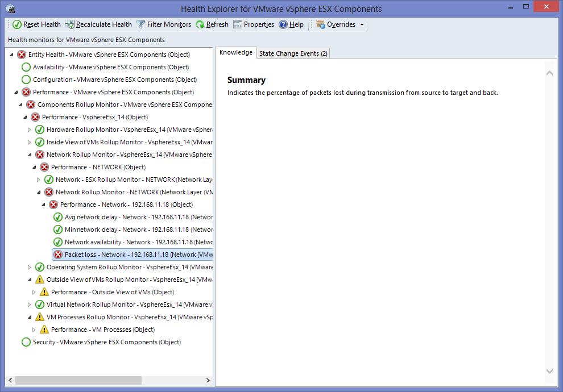This screenshot has width=563, height=392.
Task: Click the Refresh button label
Action: click(x=217, y=24)
